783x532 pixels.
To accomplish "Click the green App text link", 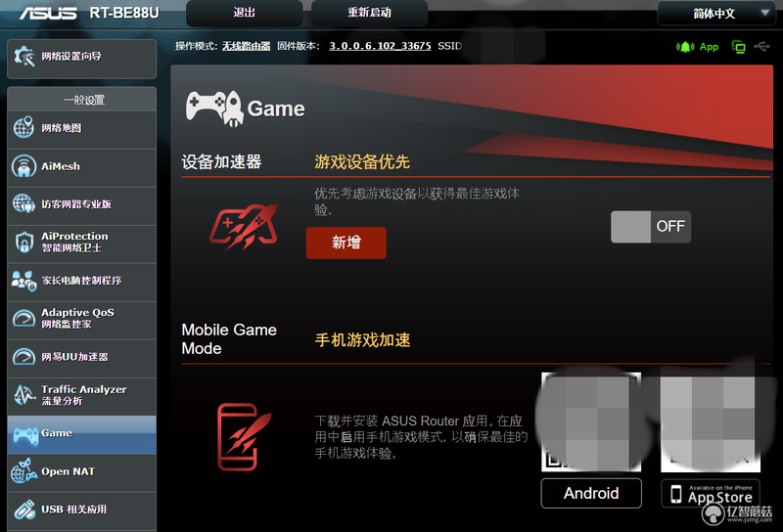I will click(709, 47).
